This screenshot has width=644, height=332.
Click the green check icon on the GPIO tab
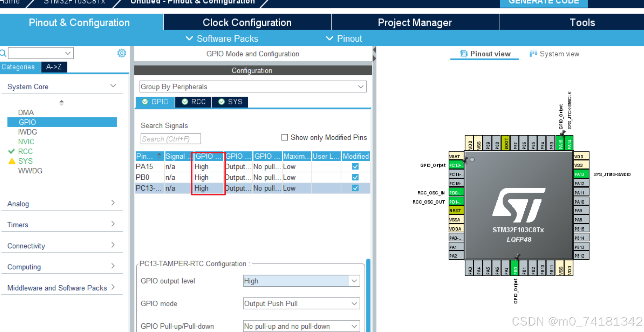tap(145, 102)
